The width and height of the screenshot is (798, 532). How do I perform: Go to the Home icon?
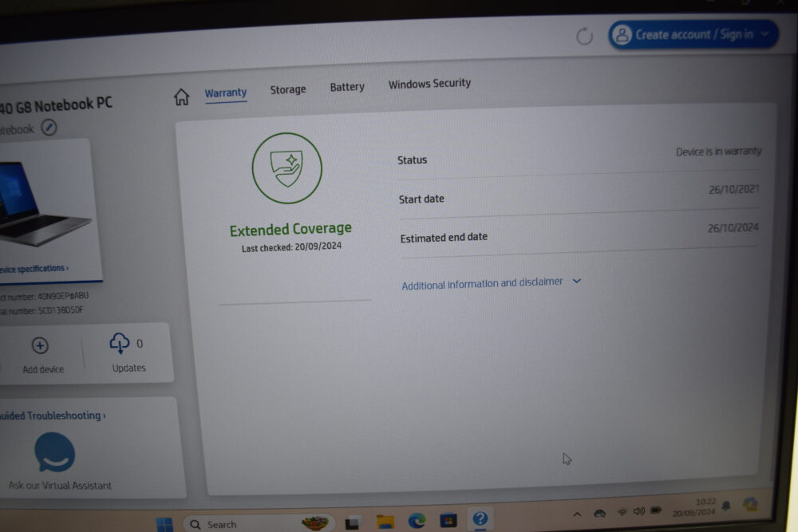point(182,97)
